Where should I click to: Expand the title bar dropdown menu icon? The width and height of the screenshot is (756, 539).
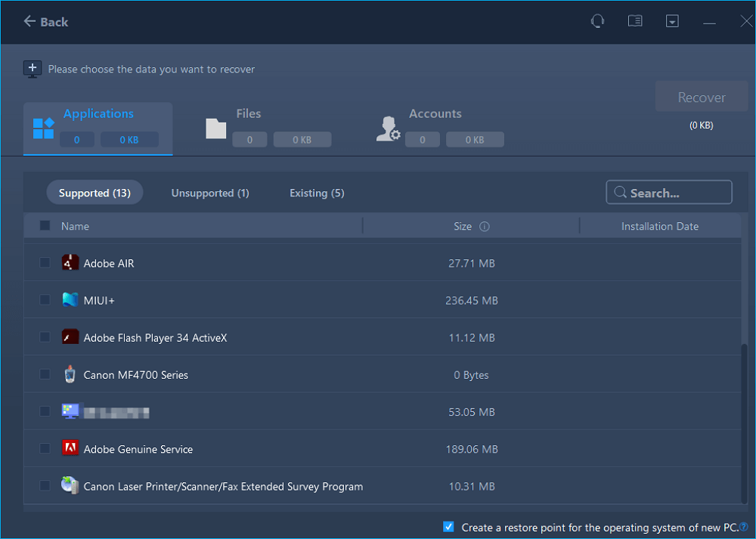coord(672,21)
